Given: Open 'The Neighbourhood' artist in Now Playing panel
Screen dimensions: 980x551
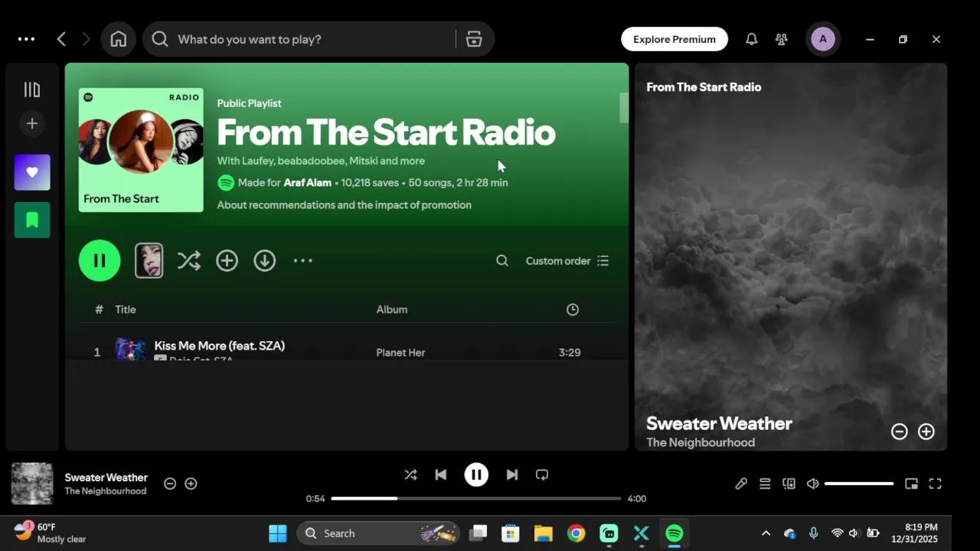Looking at the screenshot, I should coord(701,442).
